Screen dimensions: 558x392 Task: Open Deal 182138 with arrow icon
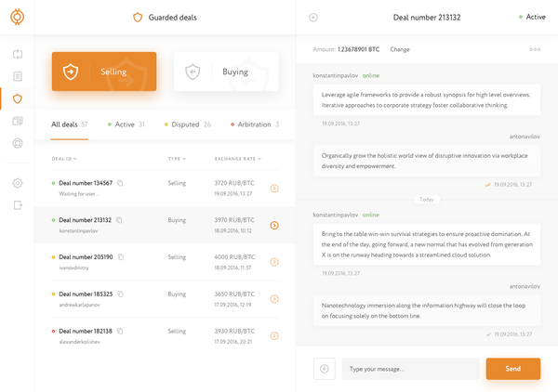click(274, 336)
